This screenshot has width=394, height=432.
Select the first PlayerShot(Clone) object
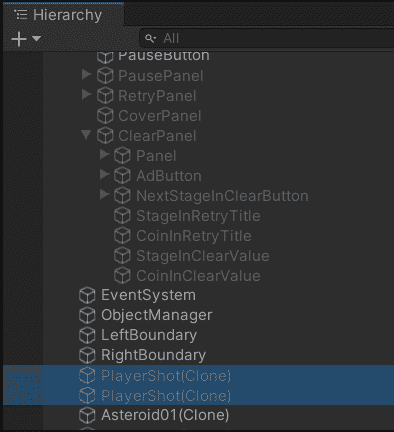coord(198,375)
